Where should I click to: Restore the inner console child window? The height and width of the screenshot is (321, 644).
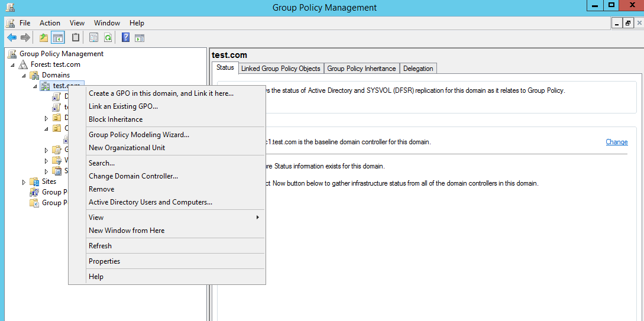(628, 24)
